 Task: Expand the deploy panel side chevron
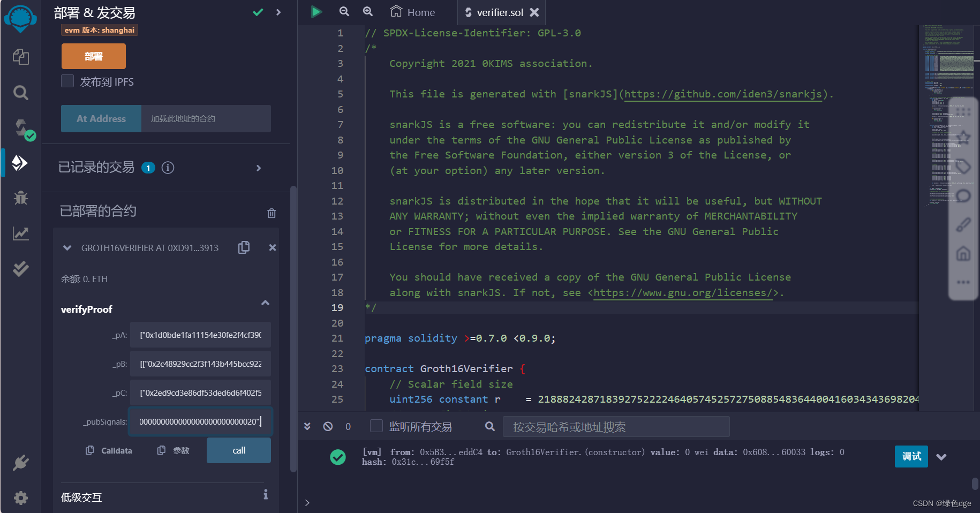[278, 12]
